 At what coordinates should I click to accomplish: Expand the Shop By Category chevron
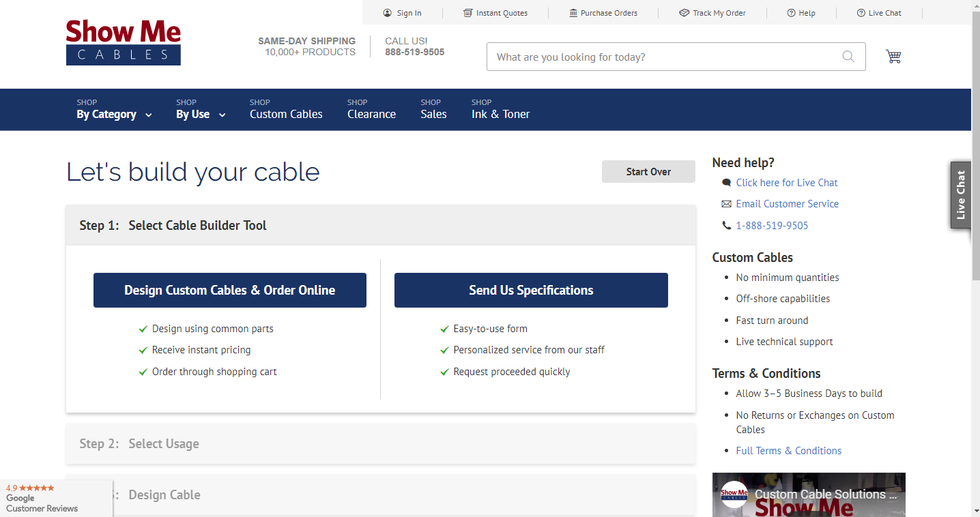149,115
